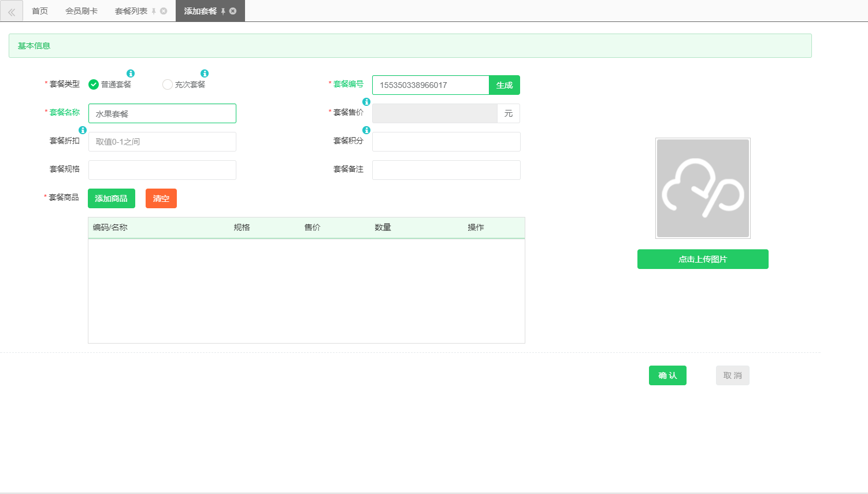Viewport: 868px width, 494px height.
Task: Click 生成 to generate package number
Action: pyautogui.click(x=505, y=85)
